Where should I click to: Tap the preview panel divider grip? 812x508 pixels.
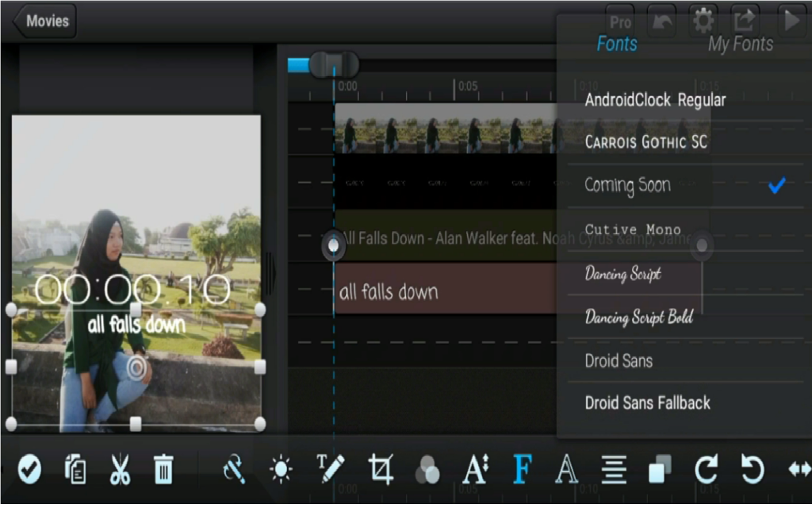[x=270, y=273]
